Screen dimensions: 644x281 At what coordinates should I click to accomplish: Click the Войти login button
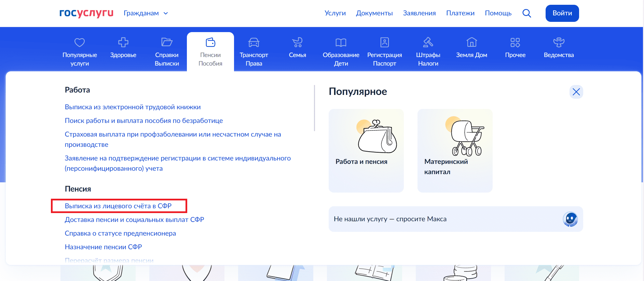[562, 13]
